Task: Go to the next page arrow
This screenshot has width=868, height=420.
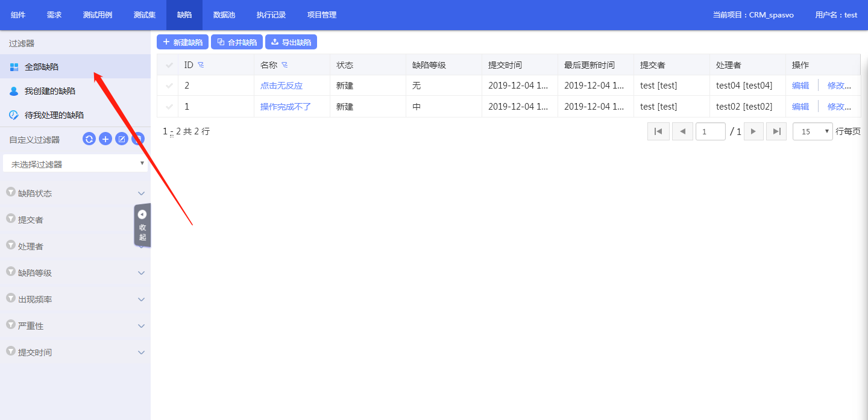Action: (x=753, y=131)
